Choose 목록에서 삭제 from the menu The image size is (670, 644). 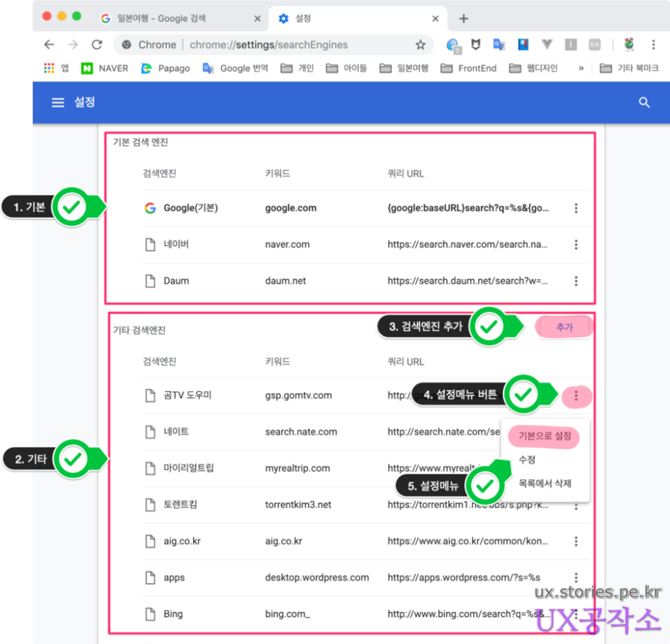545,484
